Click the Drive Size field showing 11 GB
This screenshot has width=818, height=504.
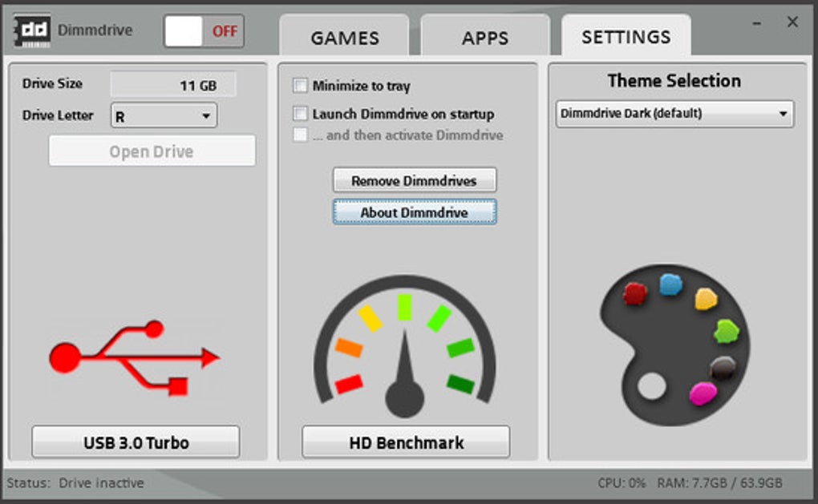pos(173,84)
